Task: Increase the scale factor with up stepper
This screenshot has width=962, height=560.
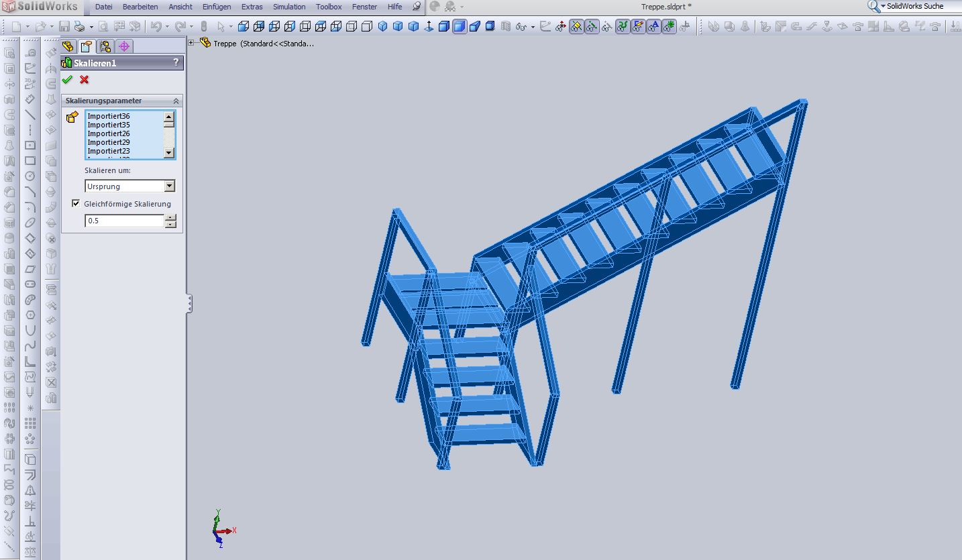Action: click(170, 217)
